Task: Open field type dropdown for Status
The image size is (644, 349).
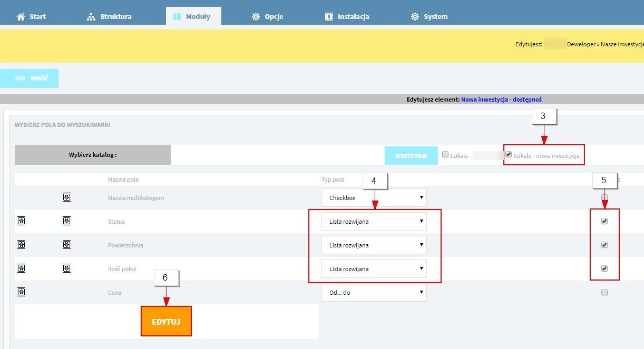Action: click(374, 222)
